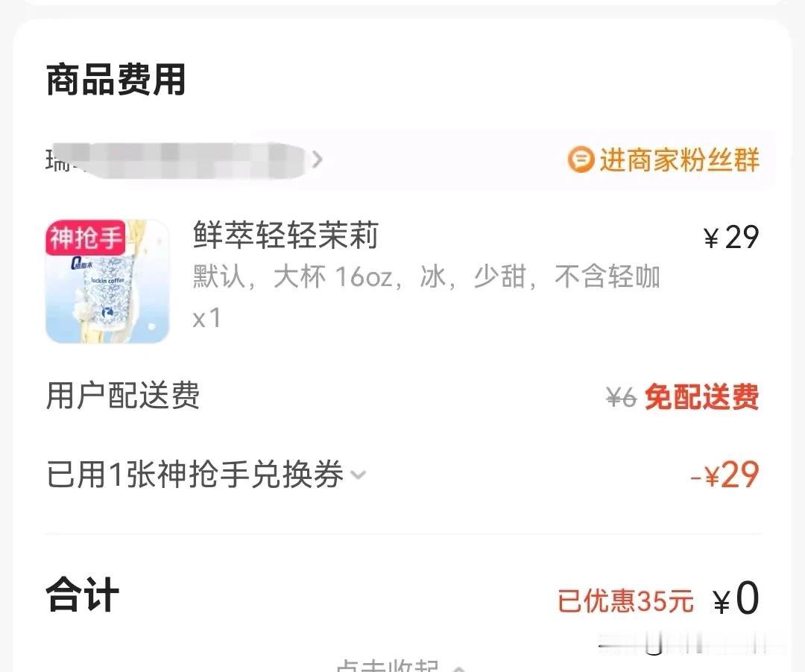Viewport: 805px width, 672px height.
Task: Tap the orange chat bubble icon
Action: pos(581,159)
